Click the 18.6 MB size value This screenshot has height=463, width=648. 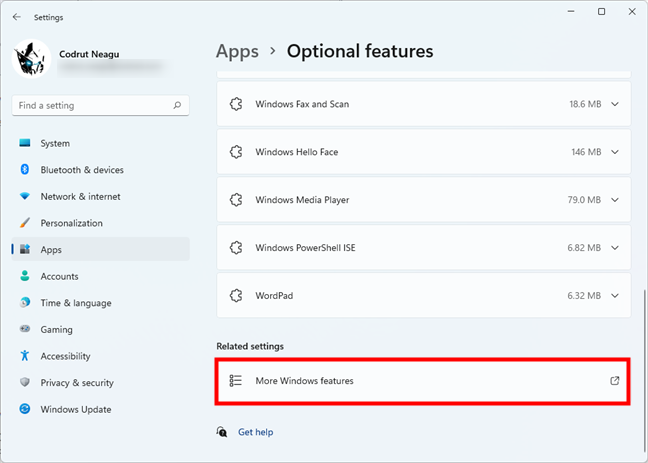(x=585, y=104)
